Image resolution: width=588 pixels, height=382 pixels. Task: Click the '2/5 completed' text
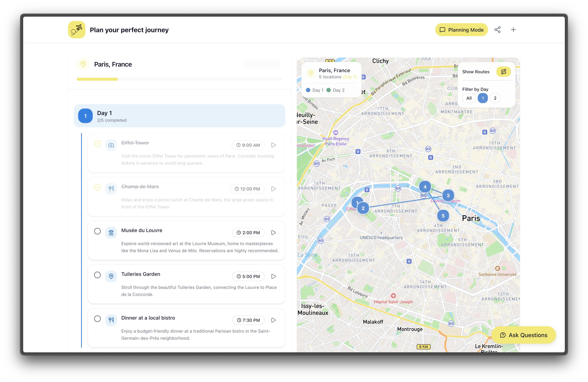click(x=112, y=120)
